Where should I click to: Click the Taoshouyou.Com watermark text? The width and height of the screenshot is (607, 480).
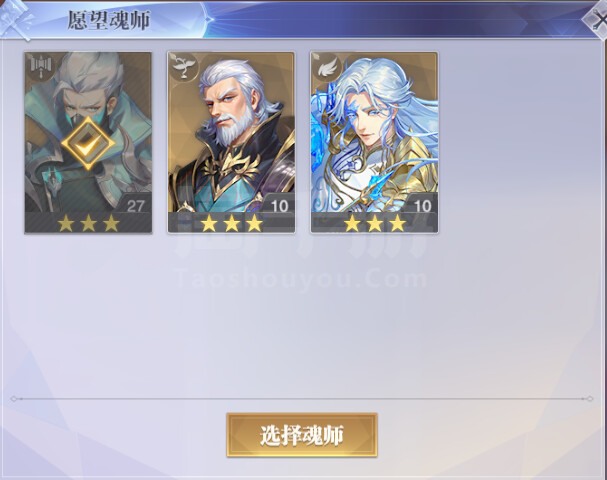tap(301, 279)
